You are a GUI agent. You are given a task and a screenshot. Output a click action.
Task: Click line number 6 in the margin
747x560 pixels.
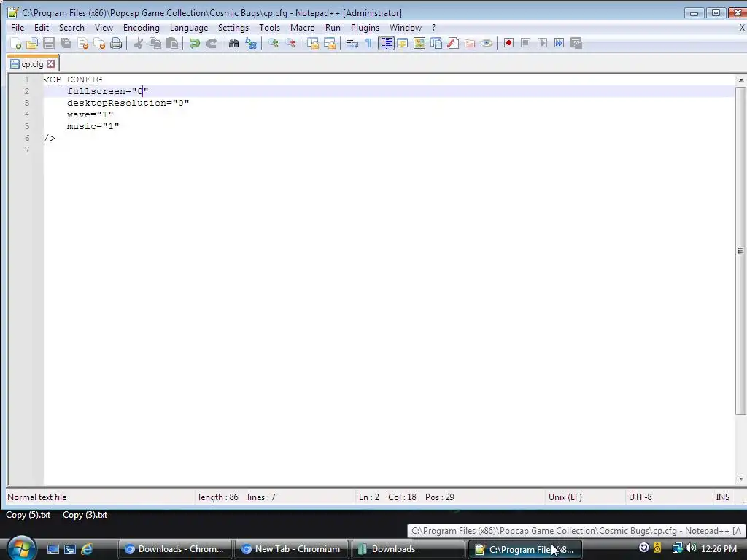pyautogui.click(x=27, y=138)
